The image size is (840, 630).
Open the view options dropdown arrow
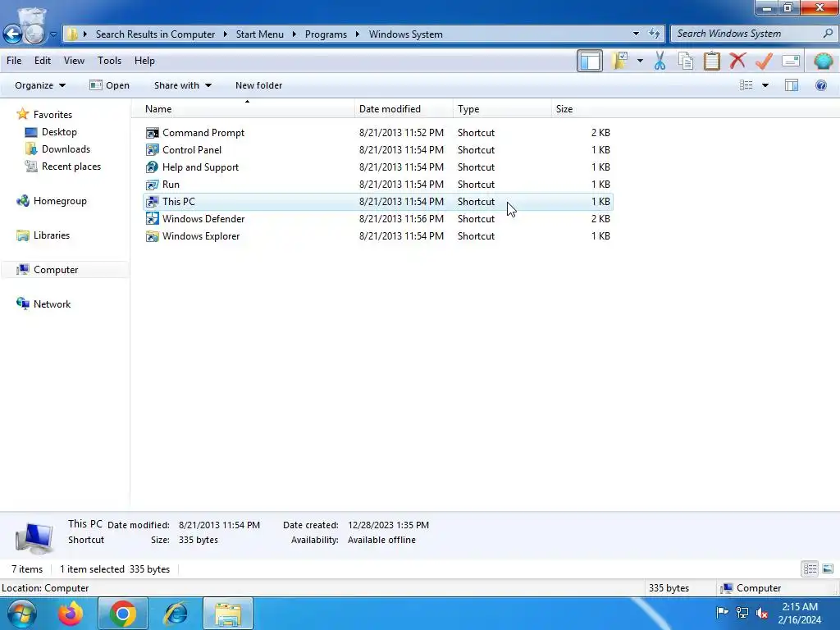click(x=765, y=85)
